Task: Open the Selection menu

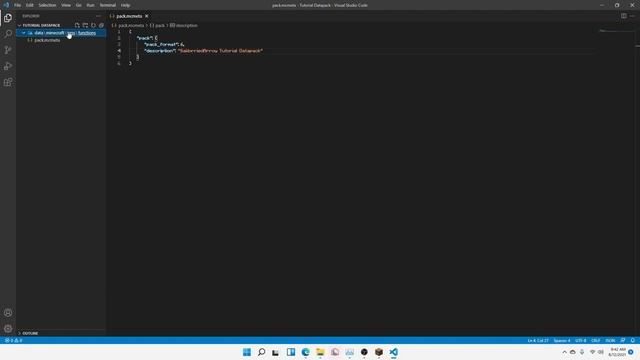Action: coord(47,5)
